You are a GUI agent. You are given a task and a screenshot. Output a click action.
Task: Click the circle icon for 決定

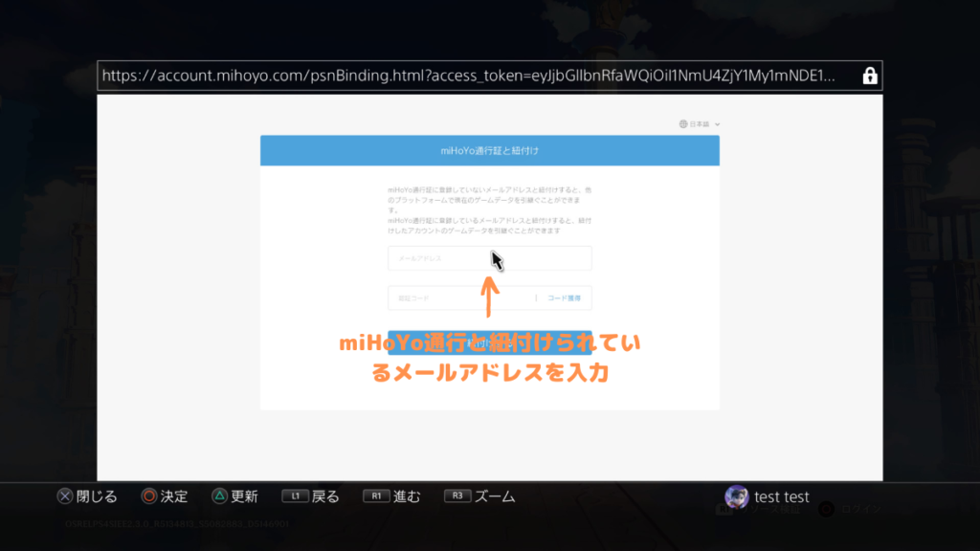click(x=148, y=496)
